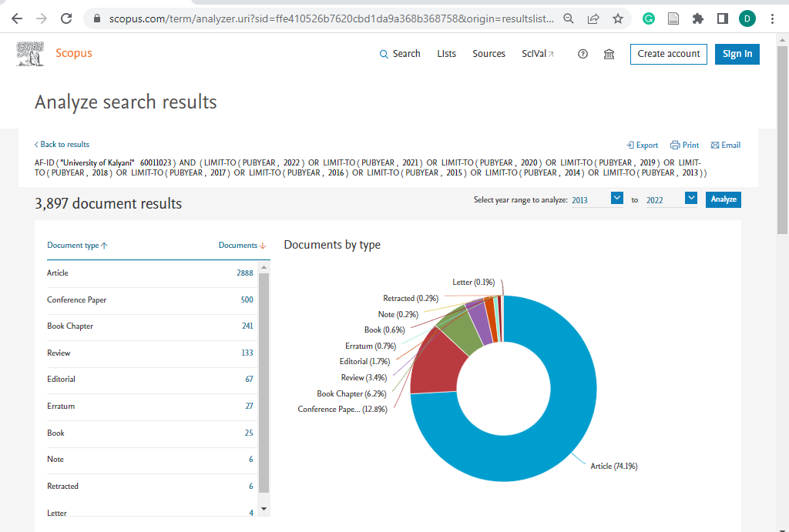This screenshot has width=789, height=532.
Task: Expand the end year 2022 dropdown
Action: (691, 198)
